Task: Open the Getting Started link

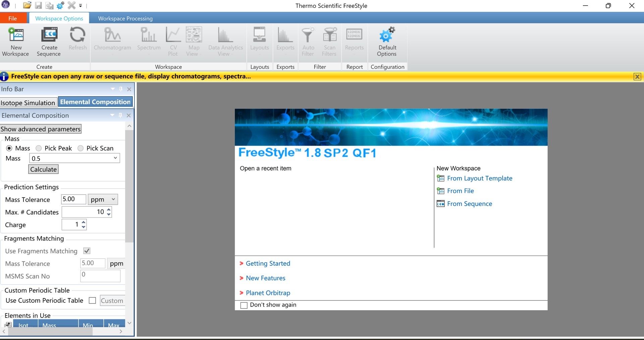Action: click(x=268, y=264)
